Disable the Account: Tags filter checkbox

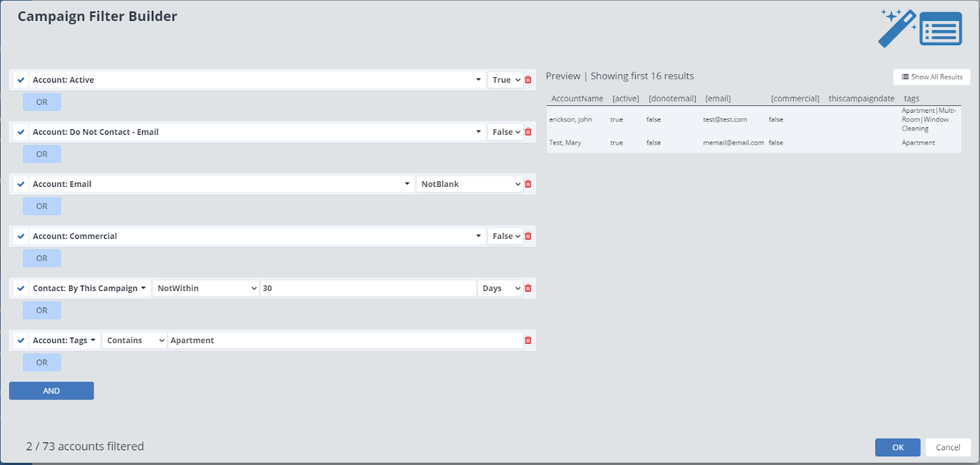[21, 340]
